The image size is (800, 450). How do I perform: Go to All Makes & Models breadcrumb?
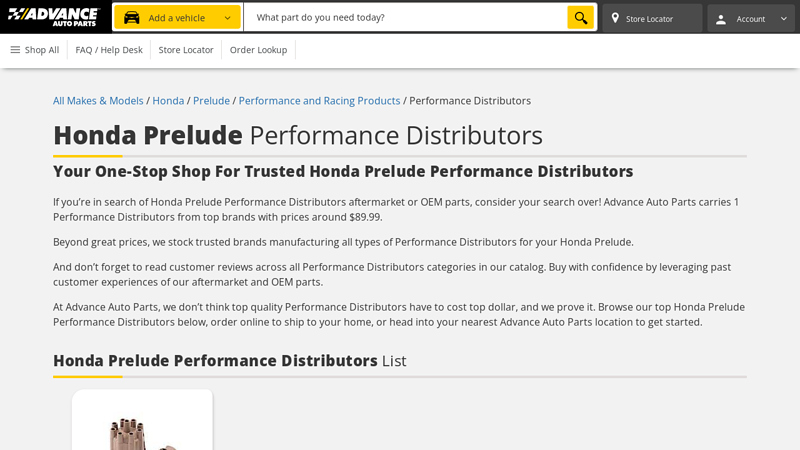(98, 101)
